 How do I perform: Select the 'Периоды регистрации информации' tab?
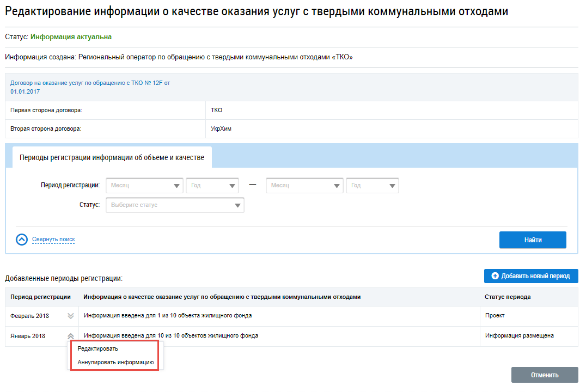[112, 157]
